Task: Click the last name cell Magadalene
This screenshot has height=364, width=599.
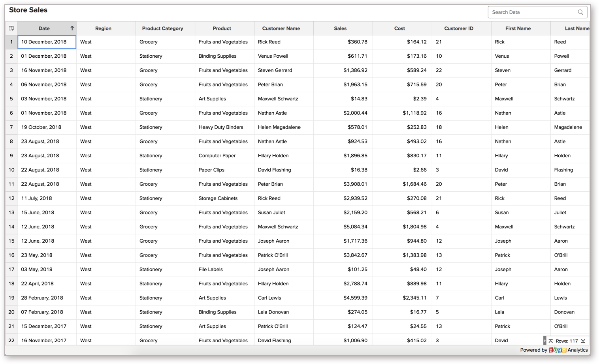Action: click(570, 127)
